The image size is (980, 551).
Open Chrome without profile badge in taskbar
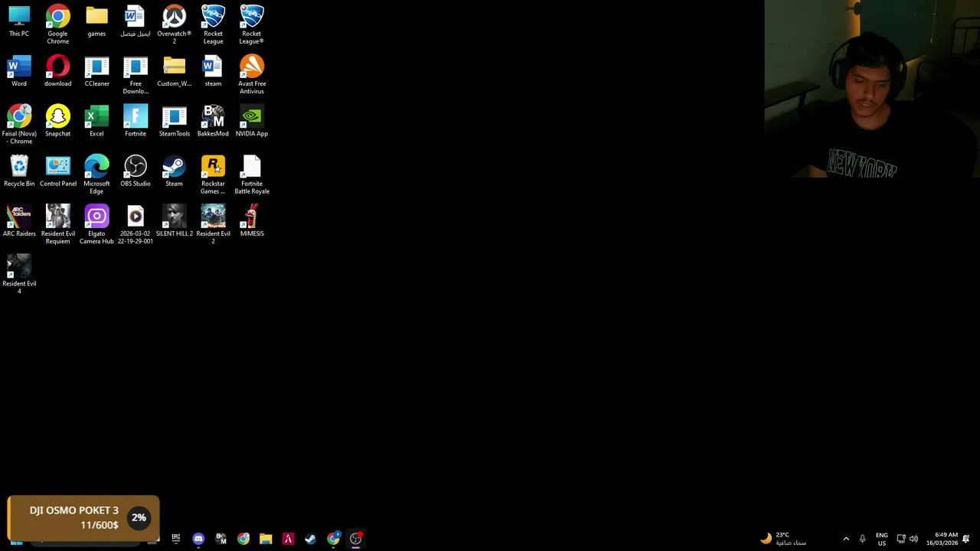click(243, 539)
